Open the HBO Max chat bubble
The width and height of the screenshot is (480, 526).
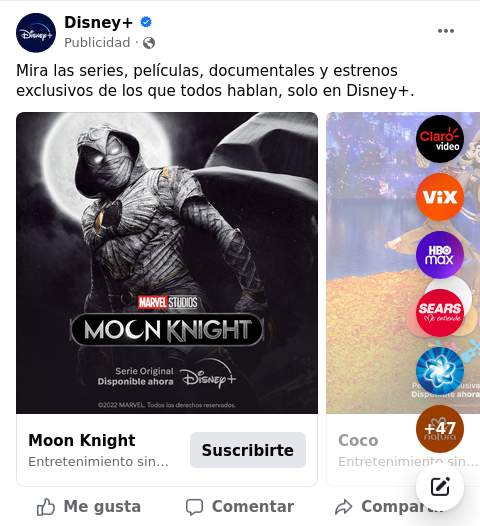pyautogui.click(x=440, y=255)
